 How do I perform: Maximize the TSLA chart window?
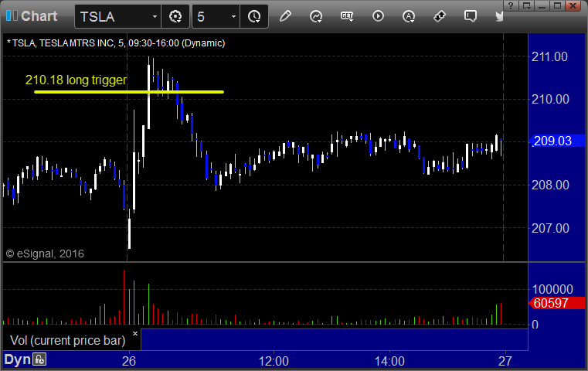[x=558, y=5]
